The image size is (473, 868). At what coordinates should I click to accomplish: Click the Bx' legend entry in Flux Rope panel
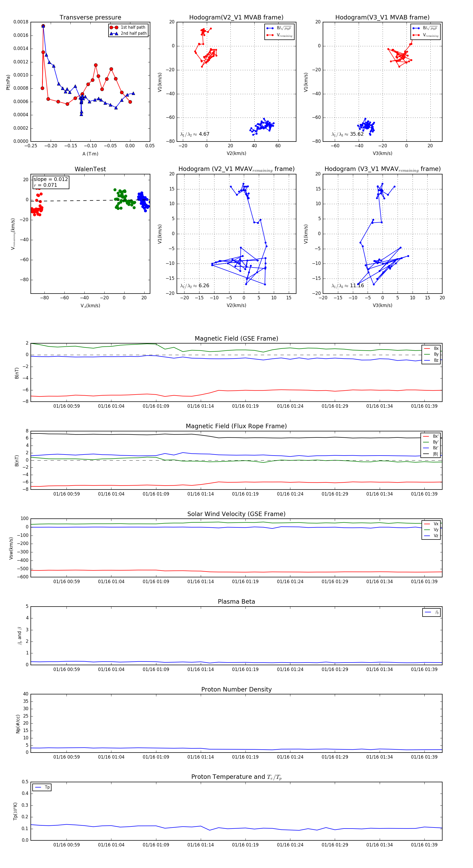tap(431, 436)
